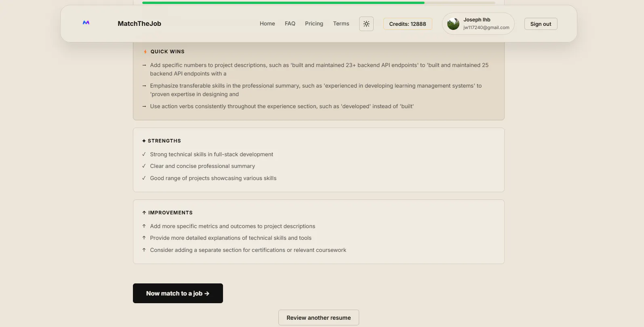The height and width of the screenshot is (327, 644).
Task: Click the MatchTheJob logo icon
Action: tap(86, 23)
